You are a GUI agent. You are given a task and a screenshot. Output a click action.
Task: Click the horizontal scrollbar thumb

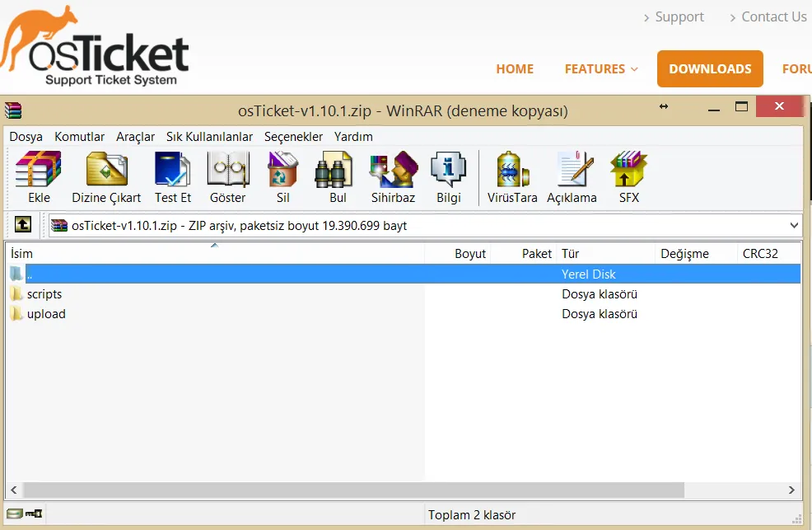[353, 490]
